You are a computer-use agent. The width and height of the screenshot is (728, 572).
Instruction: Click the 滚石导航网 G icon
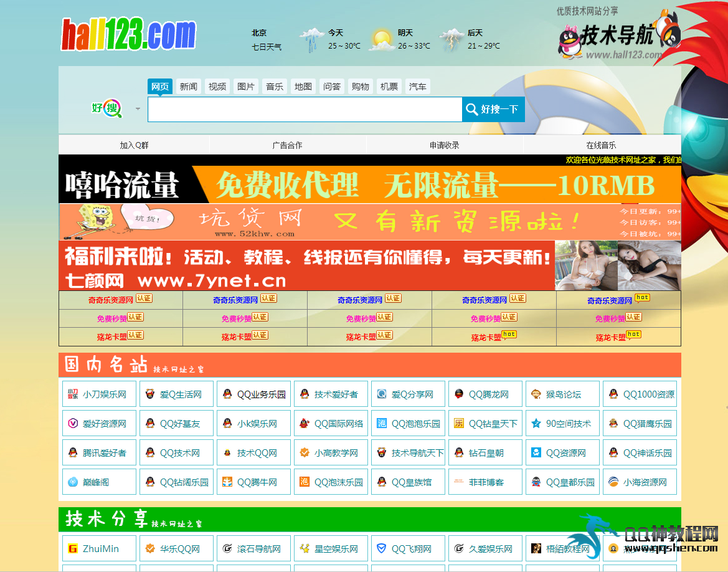click(227, 549)
